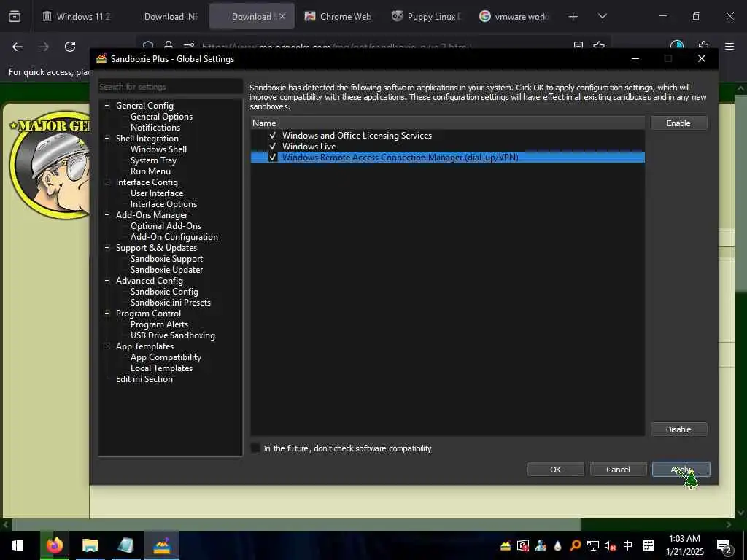Click the Enable button
Image resolution: width=747 pixels, height=560 pixels.
click(x=678, y=122)
